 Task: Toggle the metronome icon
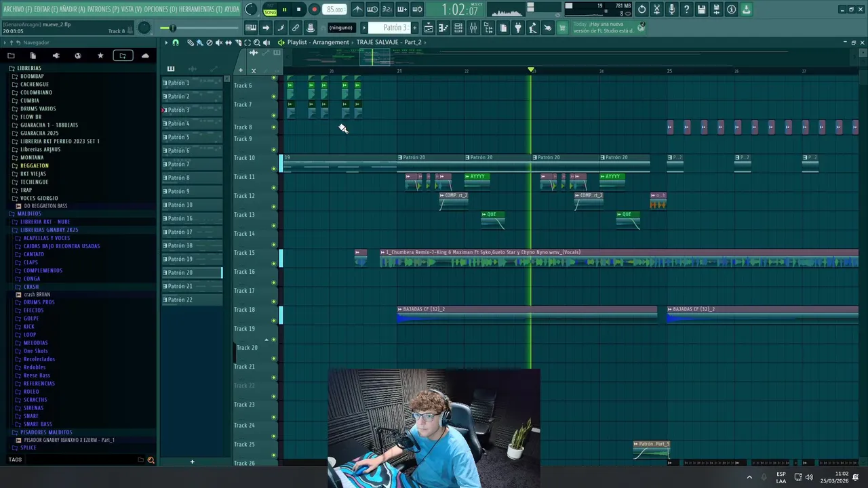coord(357,9)
